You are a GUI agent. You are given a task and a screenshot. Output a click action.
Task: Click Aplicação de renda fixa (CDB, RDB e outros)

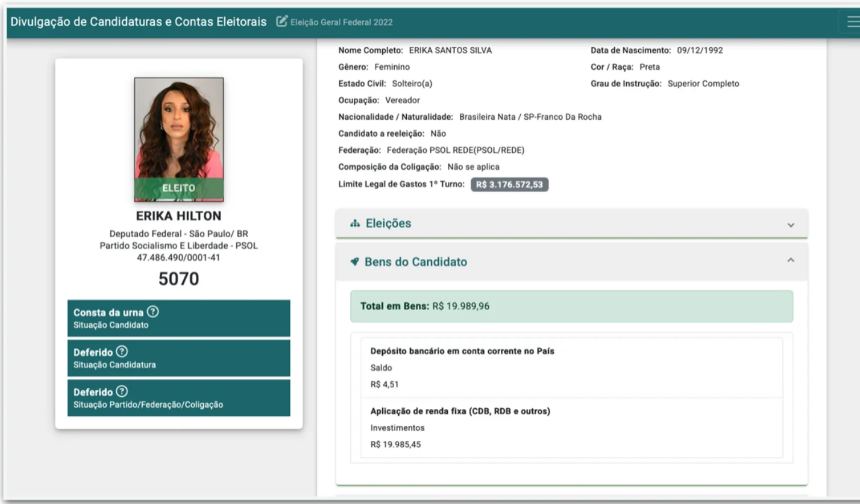click(x=460, y=411)
